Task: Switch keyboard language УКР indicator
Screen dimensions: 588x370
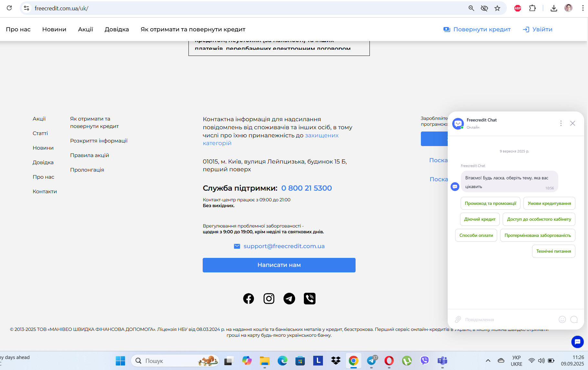Action: click(517, 361)
